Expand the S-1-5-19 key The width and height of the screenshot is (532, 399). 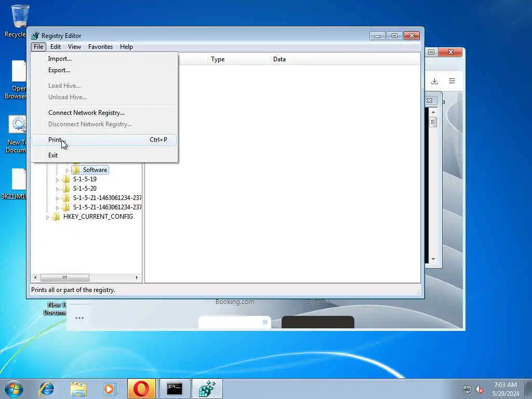click(57, 179)
